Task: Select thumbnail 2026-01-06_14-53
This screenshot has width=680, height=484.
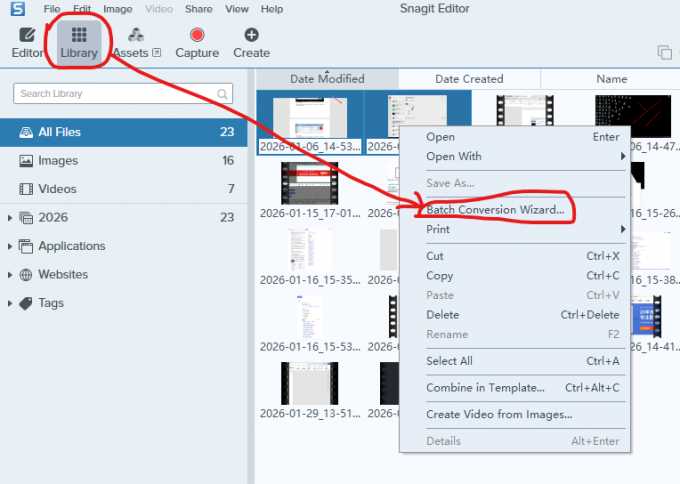Action: [310, 118]
